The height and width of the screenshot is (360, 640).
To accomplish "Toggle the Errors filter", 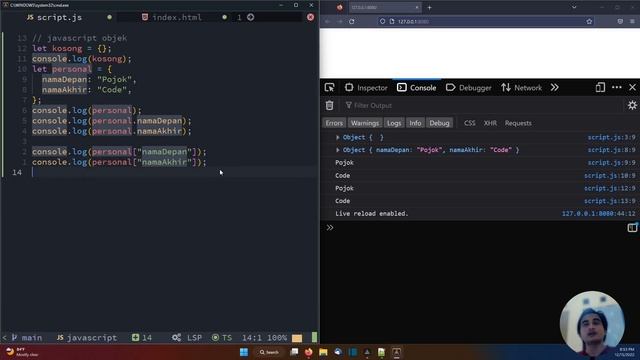I will (334, 123).
